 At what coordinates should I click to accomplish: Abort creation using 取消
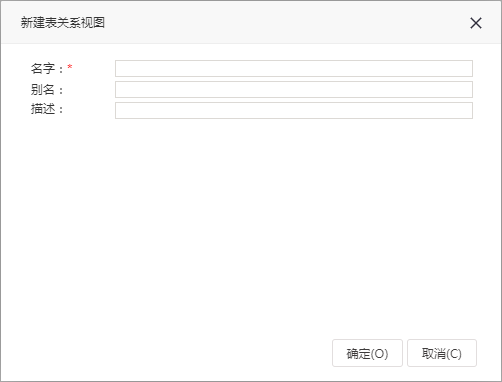click(442, 353)
